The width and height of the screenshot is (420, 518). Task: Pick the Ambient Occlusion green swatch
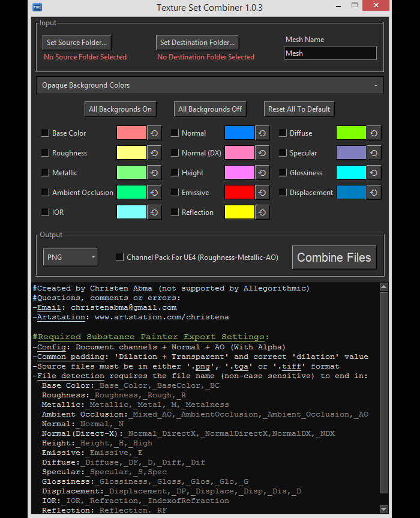(x=131, y=192)
